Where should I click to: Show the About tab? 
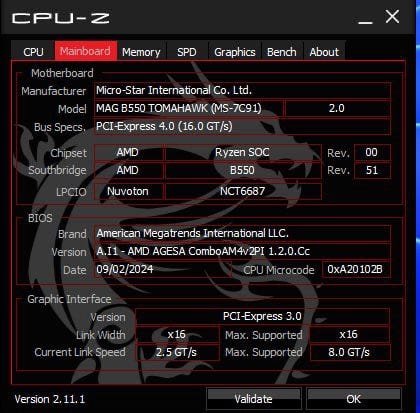click(x=324, y=52)
